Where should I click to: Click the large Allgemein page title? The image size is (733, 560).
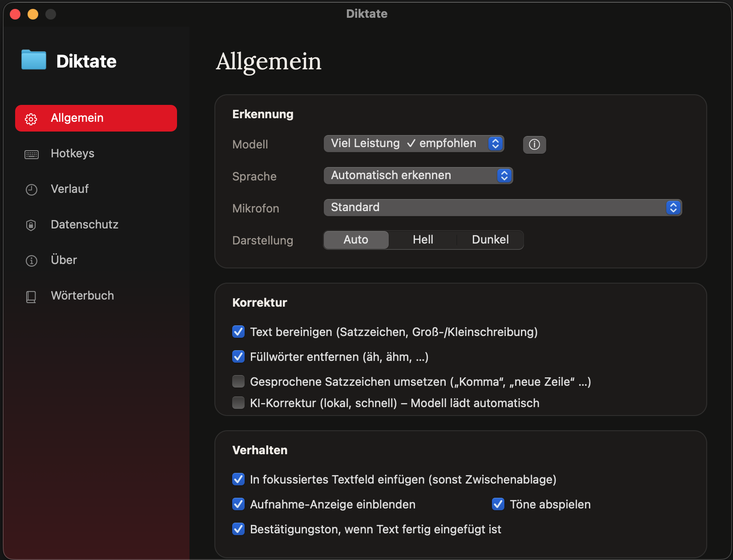269,61
